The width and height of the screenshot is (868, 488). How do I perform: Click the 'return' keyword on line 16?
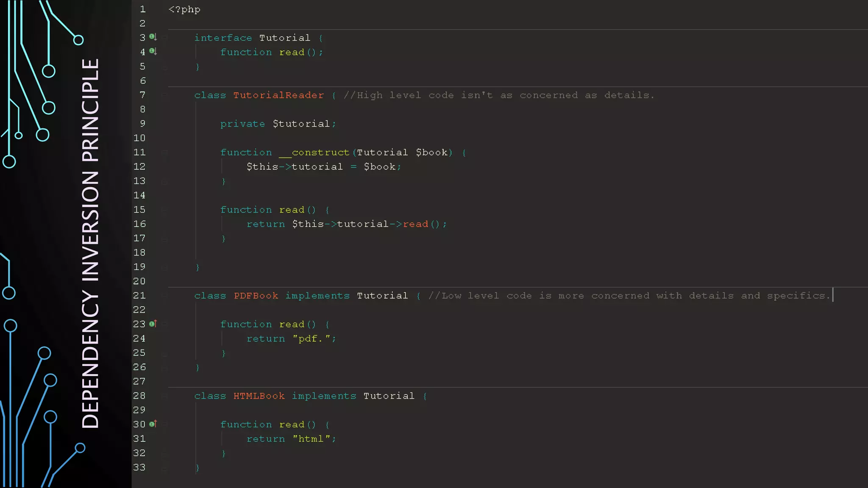pos(266,224)
